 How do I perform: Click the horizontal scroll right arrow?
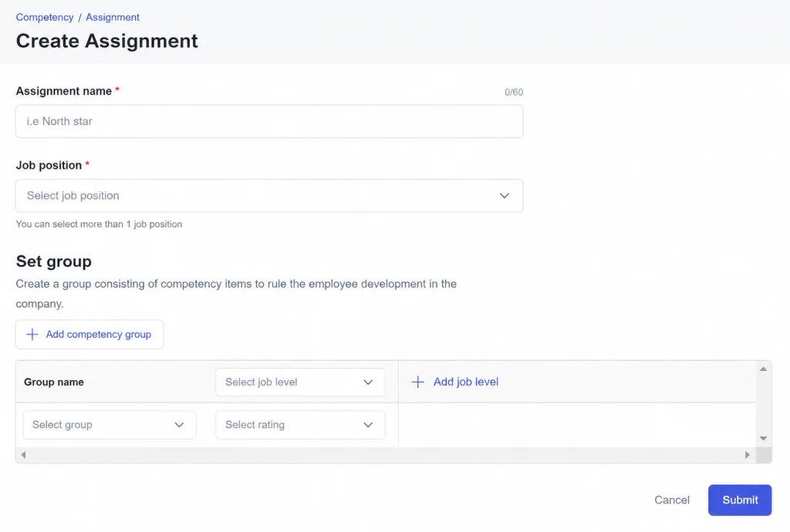[x=747, y=454]
